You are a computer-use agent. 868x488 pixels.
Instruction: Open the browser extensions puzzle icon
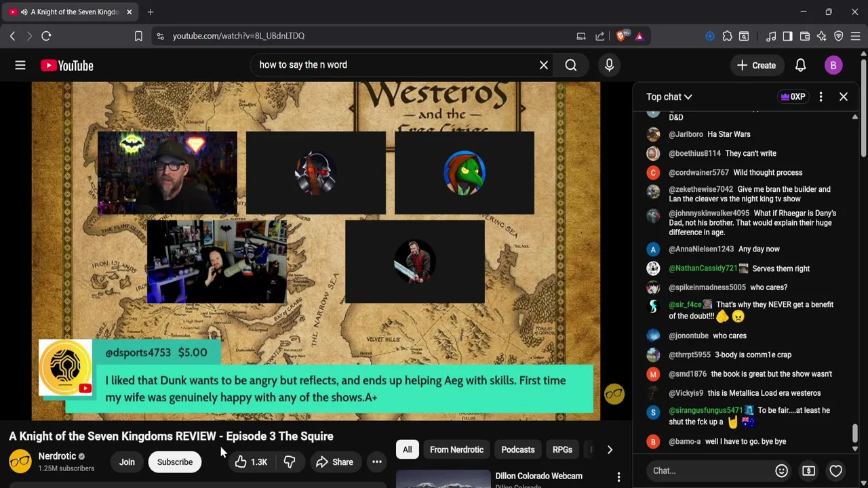727,36
